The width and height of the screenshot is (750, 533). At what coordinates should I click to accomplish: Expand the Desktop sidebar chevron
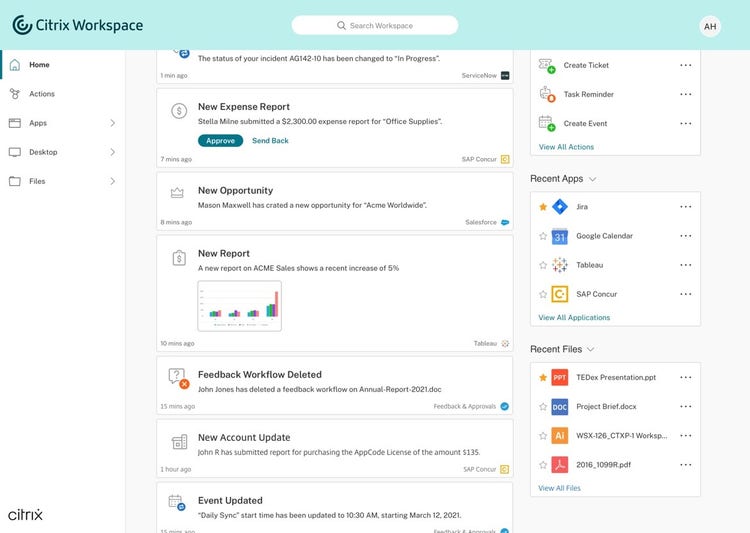[x=112, y=152]
